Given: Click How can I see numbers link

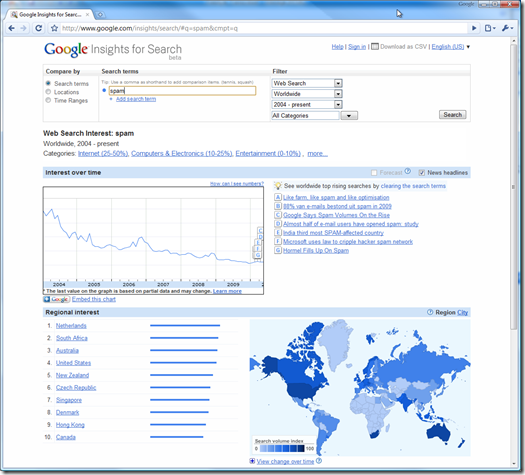Looking at the screenshot, I should coord(237,183).
